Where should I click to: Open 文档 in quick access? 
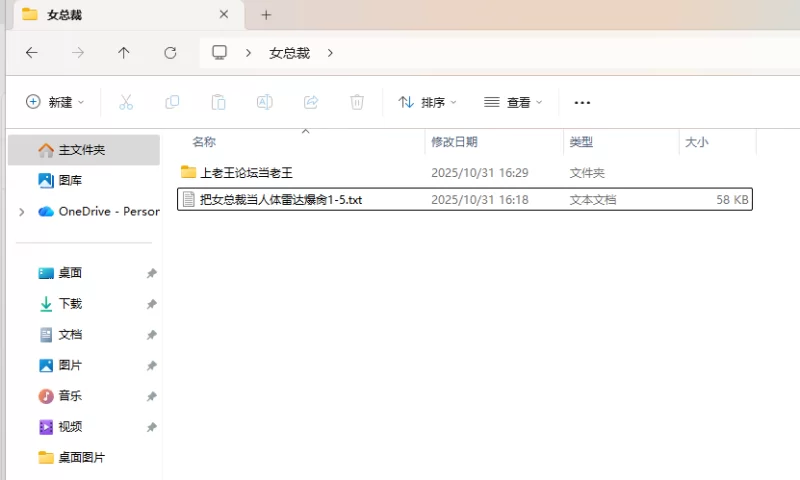[70, 335]
